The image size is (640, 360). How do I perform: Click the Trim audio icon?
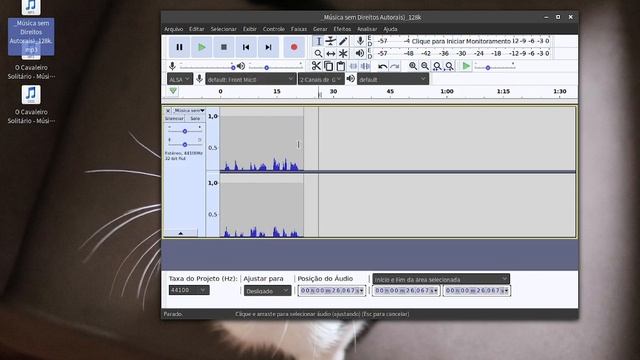(x=353, y=66)
